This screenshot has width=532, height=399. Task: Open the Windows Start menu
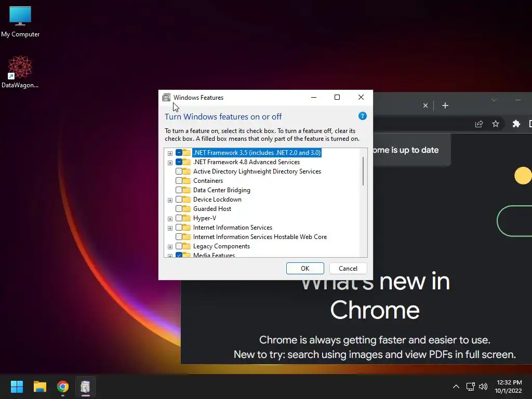pos(17,387)
